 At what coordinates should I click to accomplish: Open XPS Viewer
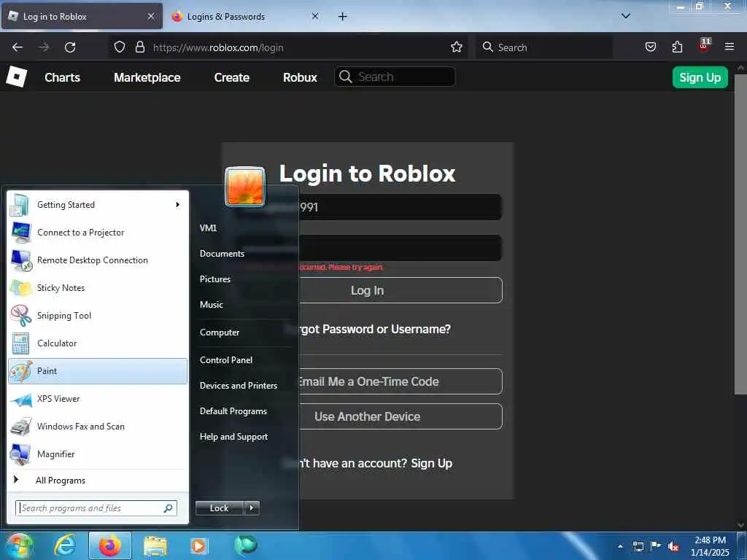98,399
